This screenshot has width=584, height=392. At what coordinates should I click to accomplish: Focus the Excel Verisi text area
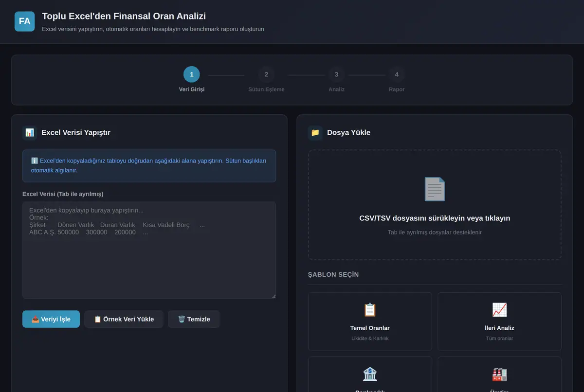(149, 250)
